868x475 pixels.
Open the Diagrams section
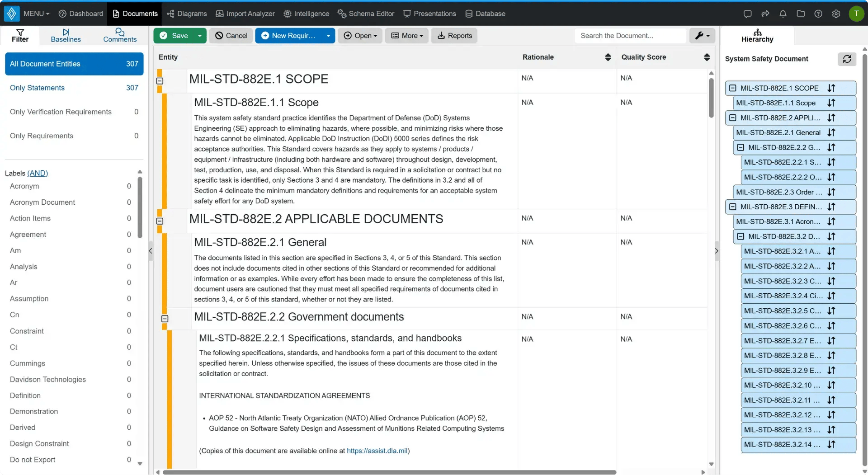pyautogui.click(x=187, y=14)
